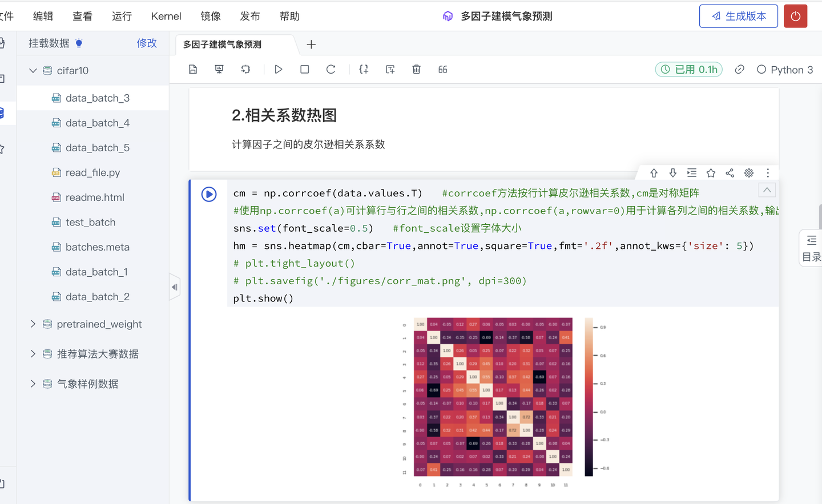Select the Python 3 kernel indicator
Screen dimensions: 822x504
coord(785,69)
